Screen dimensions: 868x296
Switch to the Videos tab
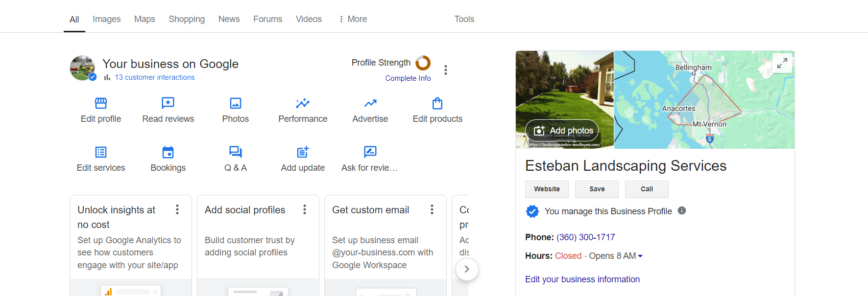click(309, 19)
